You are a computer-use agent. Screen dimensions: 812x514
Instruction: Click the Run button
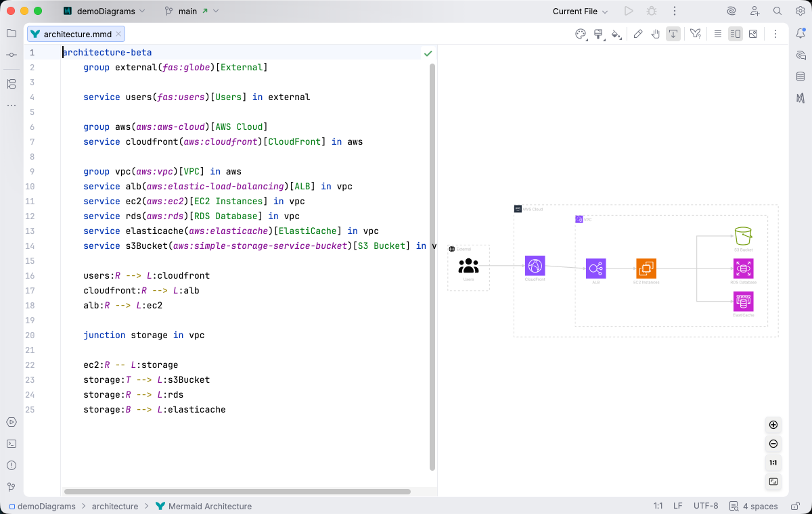629,11
